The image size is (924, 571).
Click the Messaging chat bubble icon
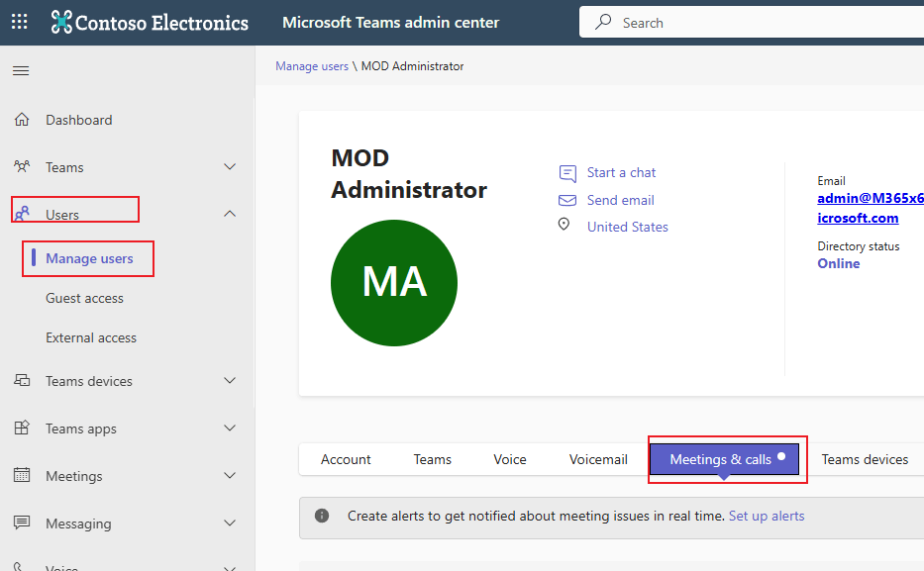[22, 523]
